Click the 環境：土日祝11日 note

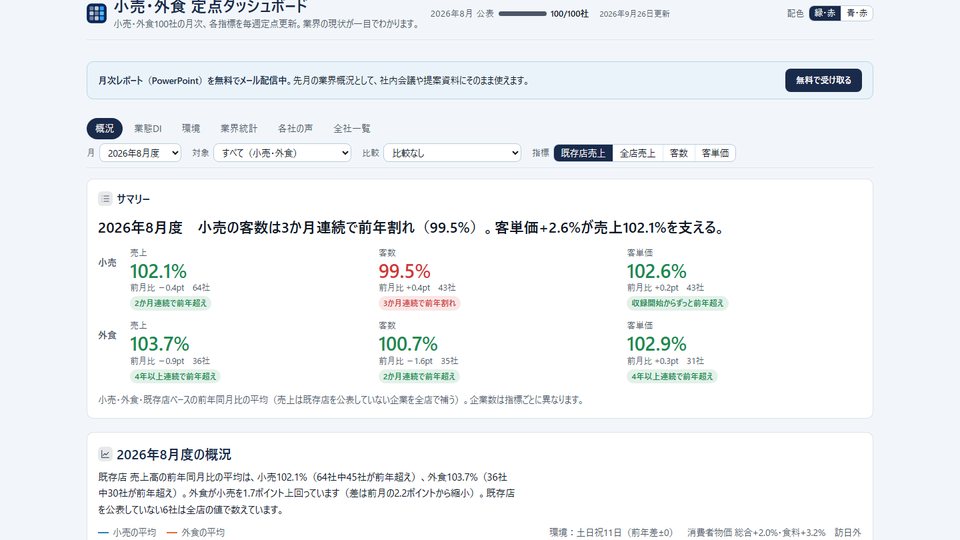[x=611, y=533]
